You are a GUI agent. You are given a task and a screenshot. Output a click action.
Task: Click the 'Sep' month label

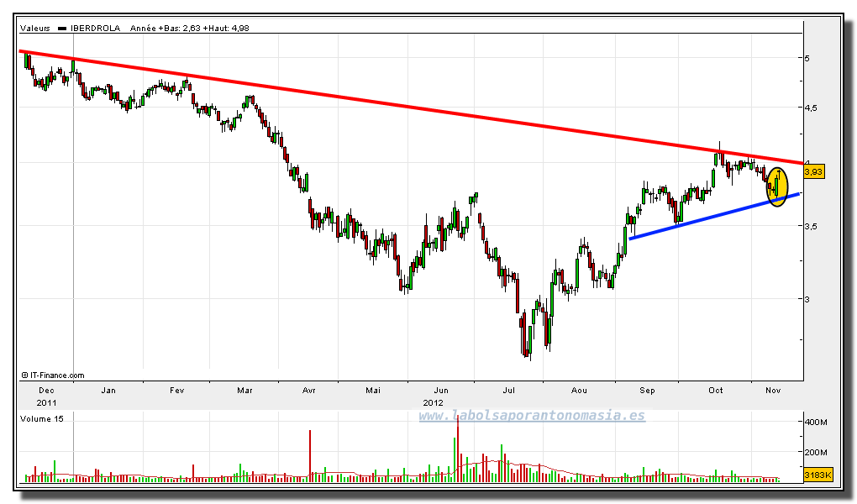[x=647, y=391]
